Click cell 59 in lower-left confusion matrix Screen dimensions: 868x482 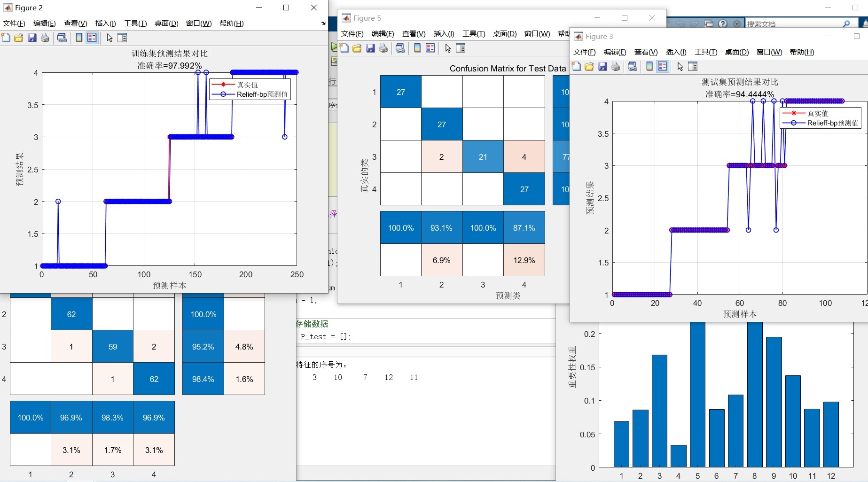113,347
